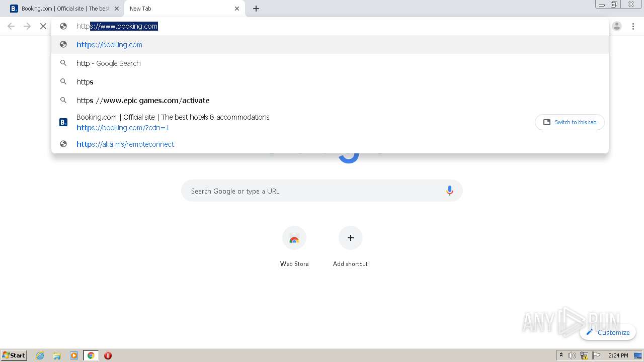Click the Google search box
This screenshot has height=362, width=644.
point(322,191)
